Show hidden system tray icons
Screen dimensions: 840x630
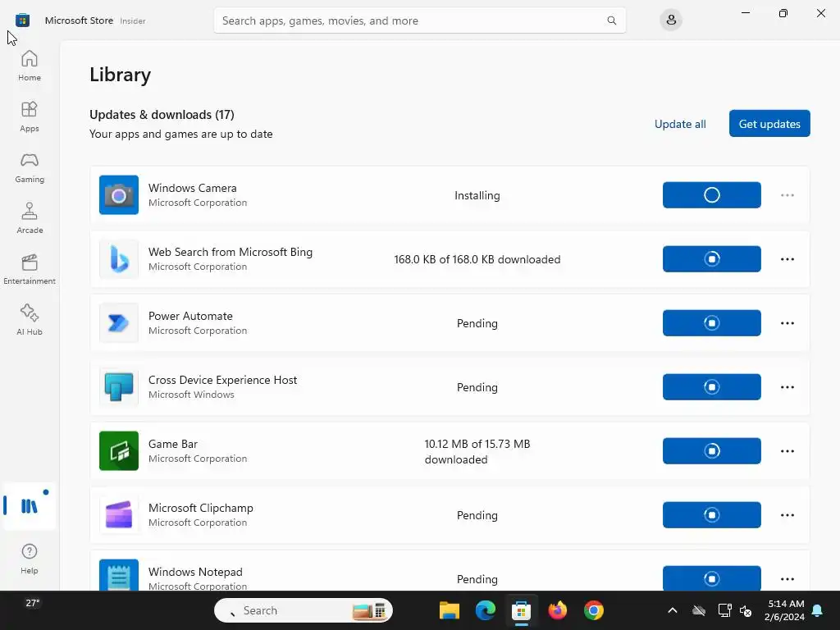pos(673,610)
